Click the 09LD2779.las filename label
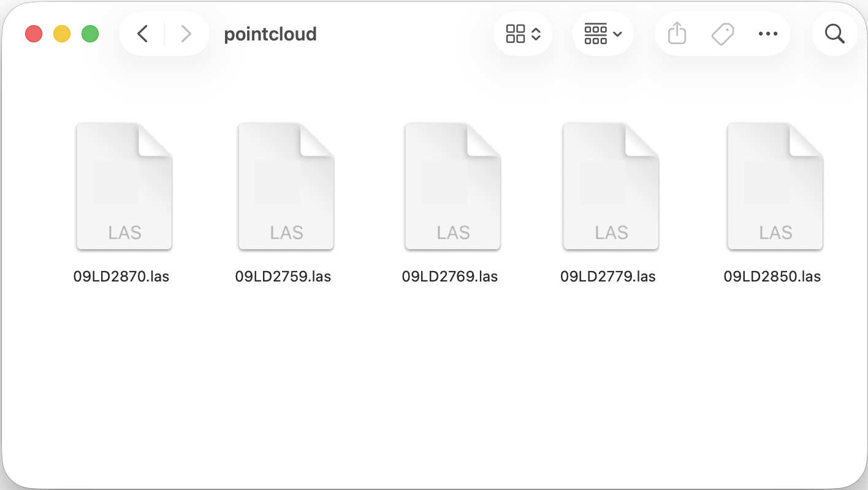Screen dimensions: 868x490 (608, 277)
